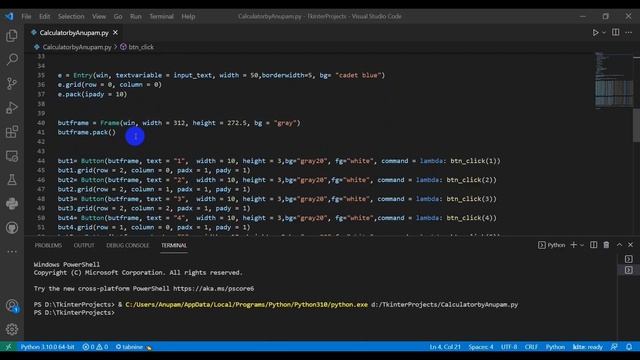Open the terminal launch profile dropdown
This screenshot has width=640, height=360.
(x=582, y=245)
